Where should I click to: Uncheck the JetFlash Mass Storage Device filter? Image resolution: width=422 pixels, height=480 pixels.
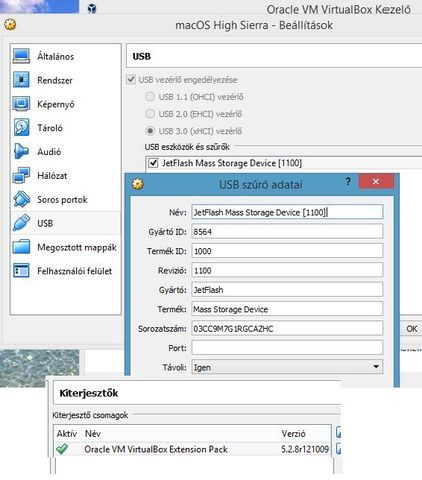coord(153,163)
